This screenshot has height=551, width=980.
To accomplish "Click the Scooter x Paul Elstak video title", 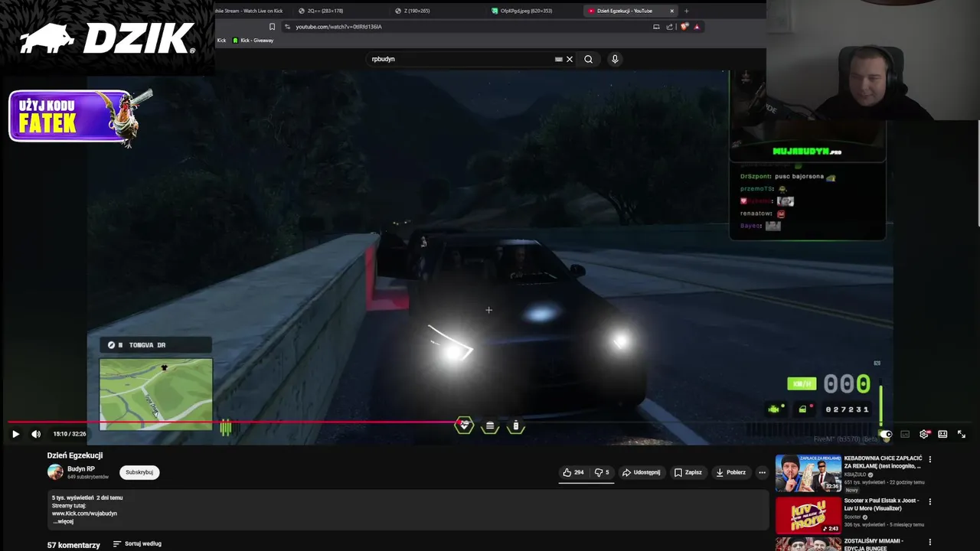I will (x=881, y=504).
